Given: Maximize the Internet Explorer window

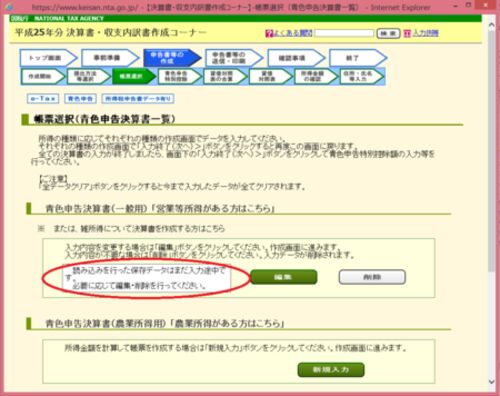Looking at the screenshot, I should (468, 6).
